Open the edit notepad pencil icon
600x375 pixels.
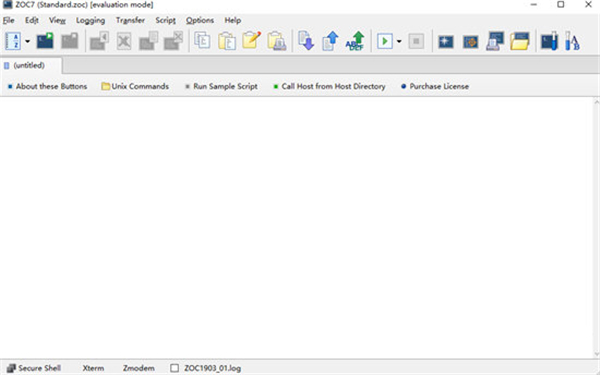point(251,40)
